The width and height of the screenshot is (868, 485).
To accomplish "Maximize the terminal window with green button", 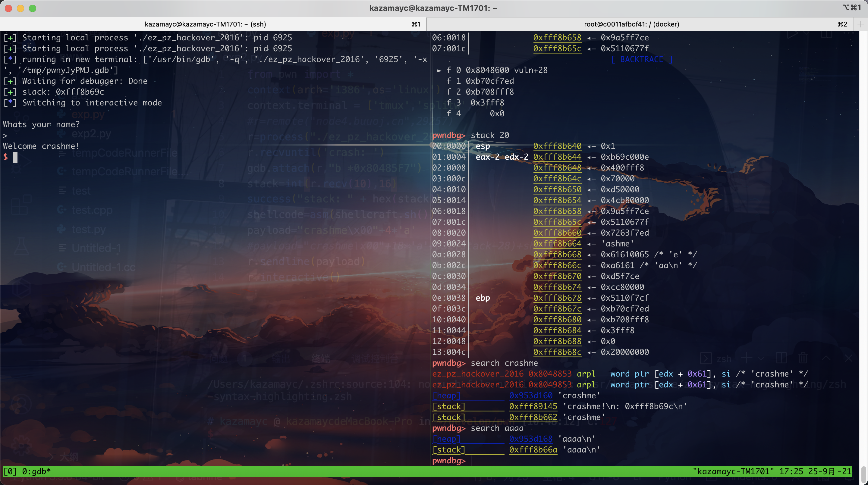I will pos(32,8).
